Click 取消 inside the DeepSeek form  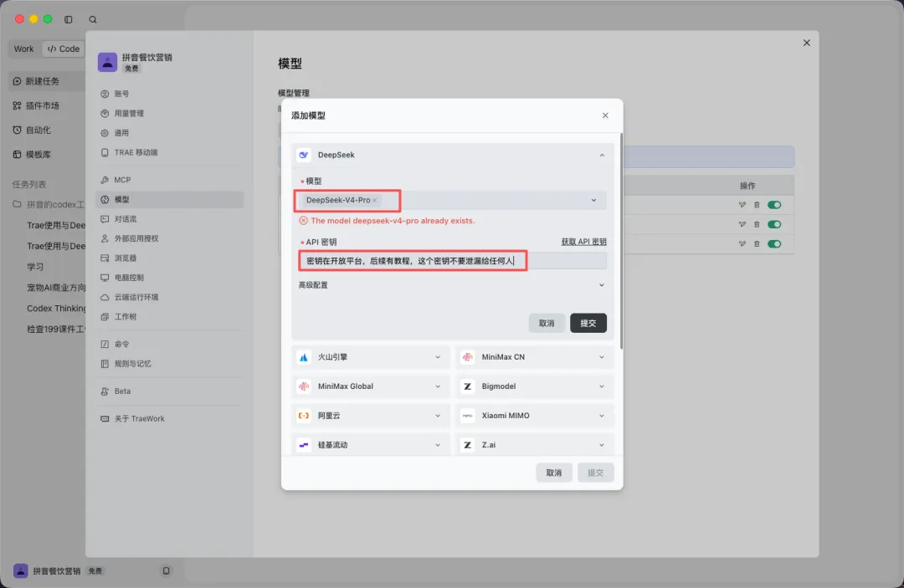(x=546, y=323)
